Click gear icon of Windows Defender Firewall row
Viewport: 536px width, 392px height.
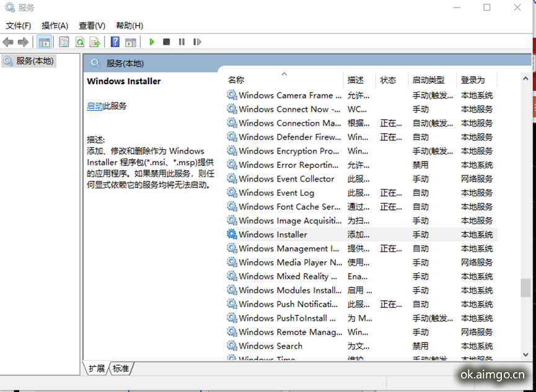[x=232, y=137]
